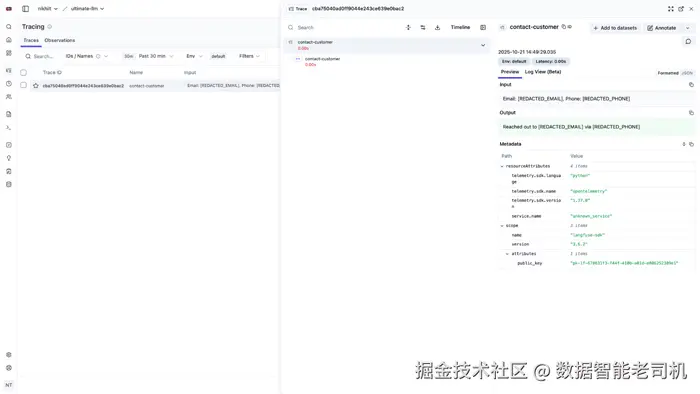Select all traces header checkbox

[24, 72]
